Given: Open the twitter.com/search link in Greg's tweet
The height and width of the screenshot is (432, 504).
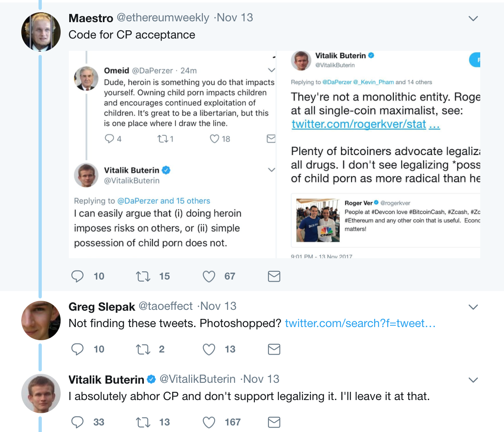Looking at the screenshot, I should pyautogui.click(x=360, y=323).
